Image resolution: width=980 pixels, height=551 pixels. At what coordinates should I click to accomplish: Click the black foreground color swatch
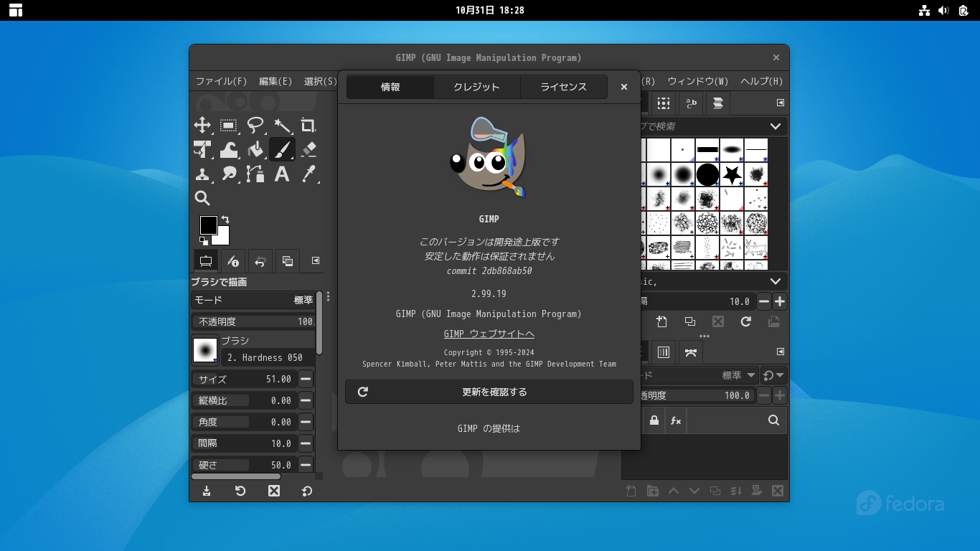pos(208,225)
